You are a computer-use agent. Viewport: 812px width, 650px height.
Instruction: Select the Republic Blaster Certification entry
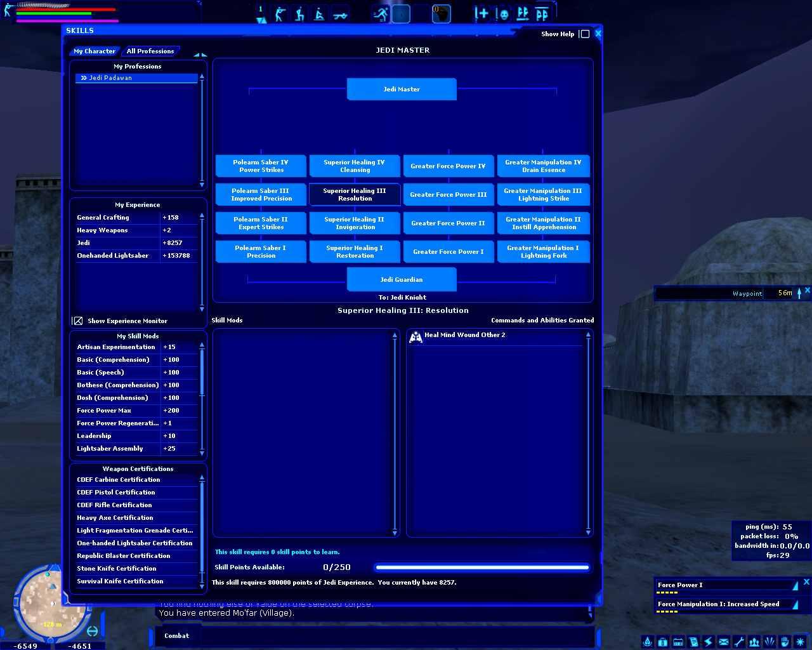tap(136, 556)
